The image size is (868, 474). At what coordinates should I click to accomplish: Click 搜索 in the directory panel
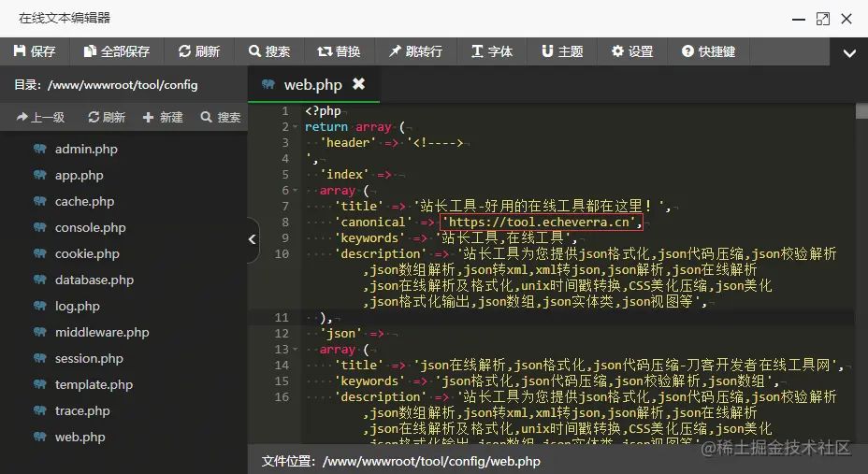coord(221,117)
